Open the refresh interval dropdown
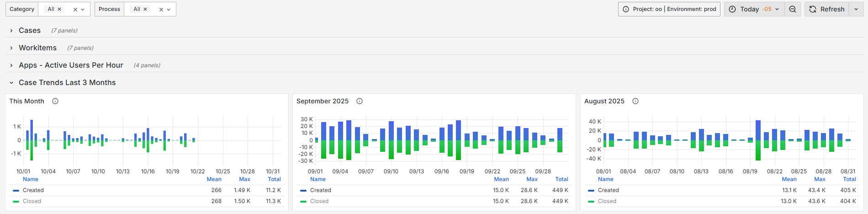Viewport: 868px width, 214px height. (x=856, y=9)
